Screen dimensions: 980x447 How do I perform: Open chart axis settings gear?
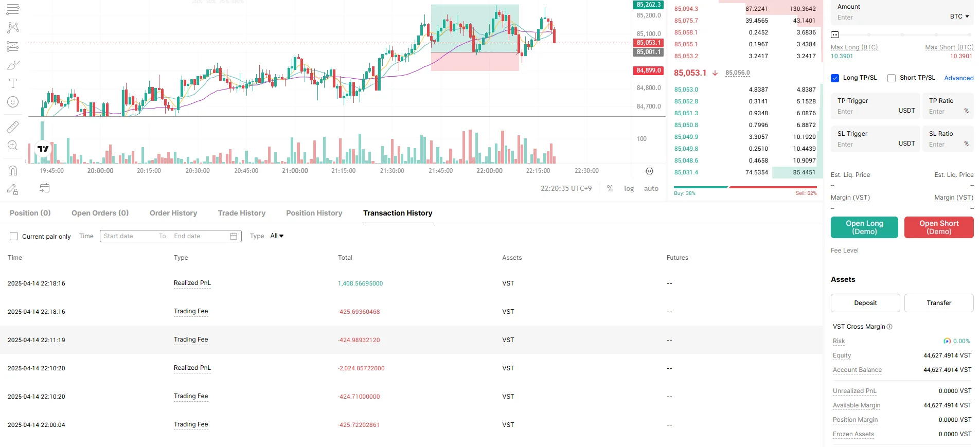649,171
